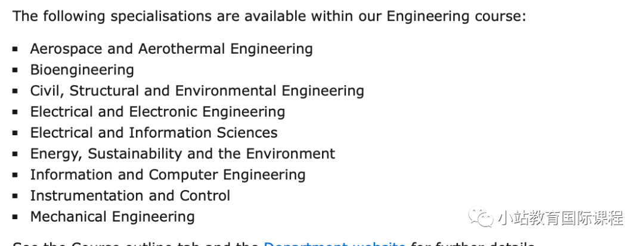Click Instrumentation and Control list item
The width and height of the screenshot is (644, 246).
tap(130, 195)
